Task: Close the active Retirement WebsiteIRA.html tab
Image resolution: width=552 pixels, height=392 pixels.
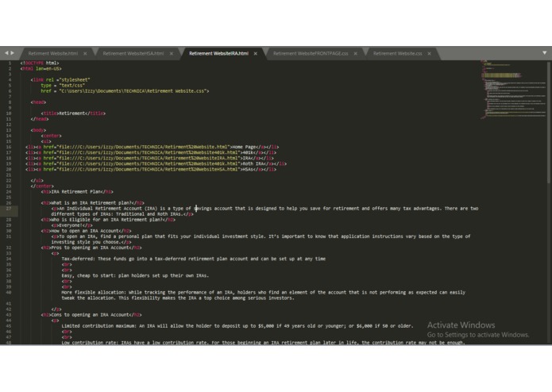Action: pyautogui.click(x=255, y=54)
